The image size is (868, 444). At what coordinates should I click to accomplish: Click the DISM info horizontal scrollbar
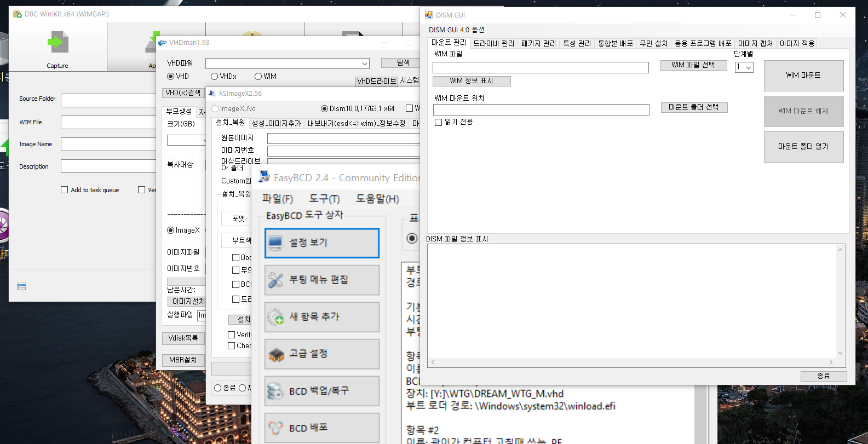(631, 362)
